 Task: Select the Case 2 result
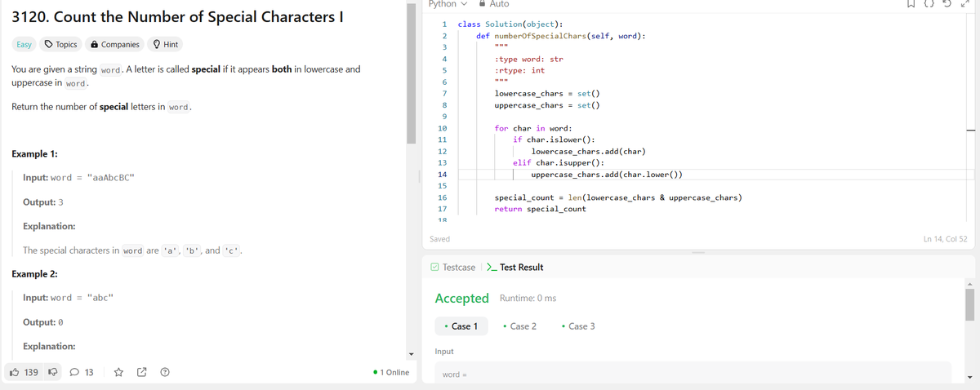pyautogui.click(x=520, y=326)
